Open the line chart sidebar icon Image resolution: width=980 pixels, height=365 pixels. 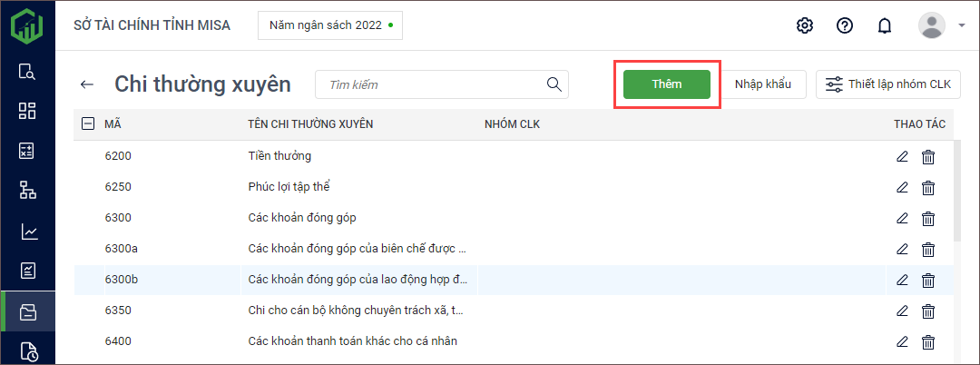tap(27, 232)
